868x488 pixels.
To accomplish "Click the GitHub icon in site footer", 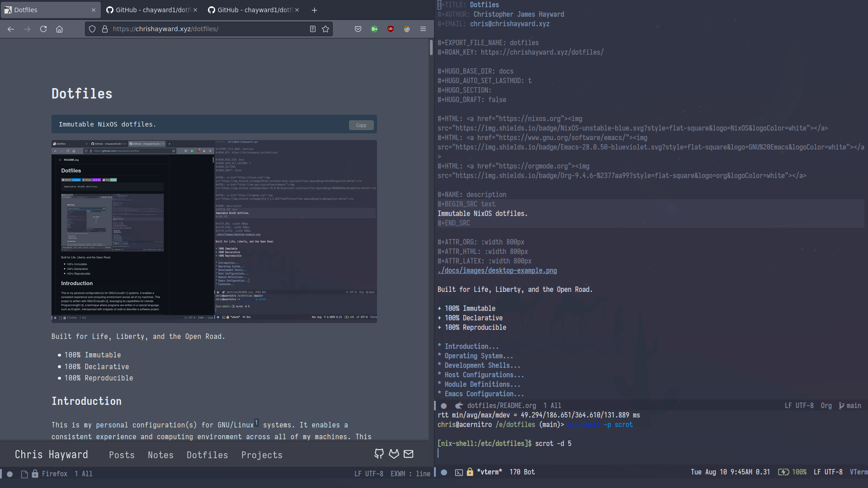I will coord(379,454).
